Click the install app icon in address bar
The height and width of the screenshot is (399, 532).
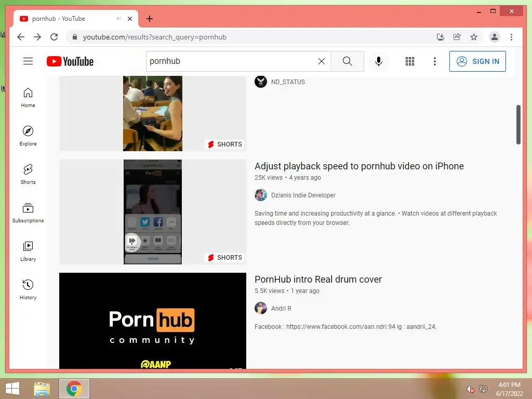tap(441, 37)
